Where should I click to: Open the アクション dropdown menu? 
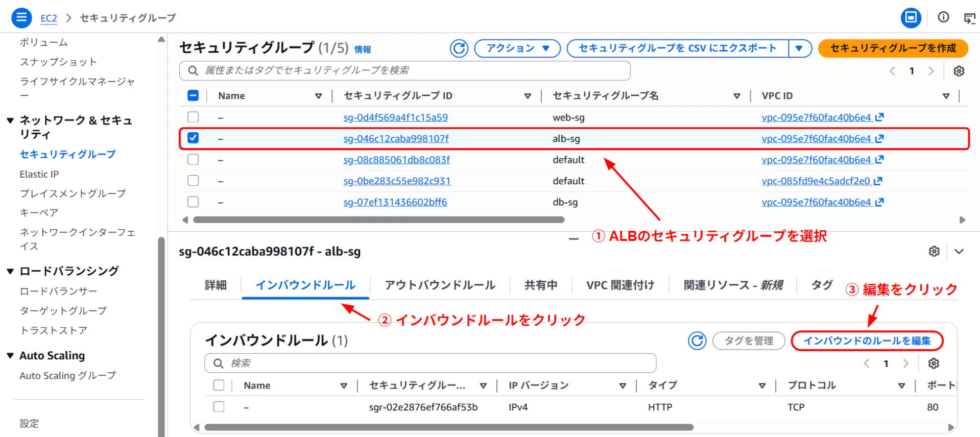[517, 48]
